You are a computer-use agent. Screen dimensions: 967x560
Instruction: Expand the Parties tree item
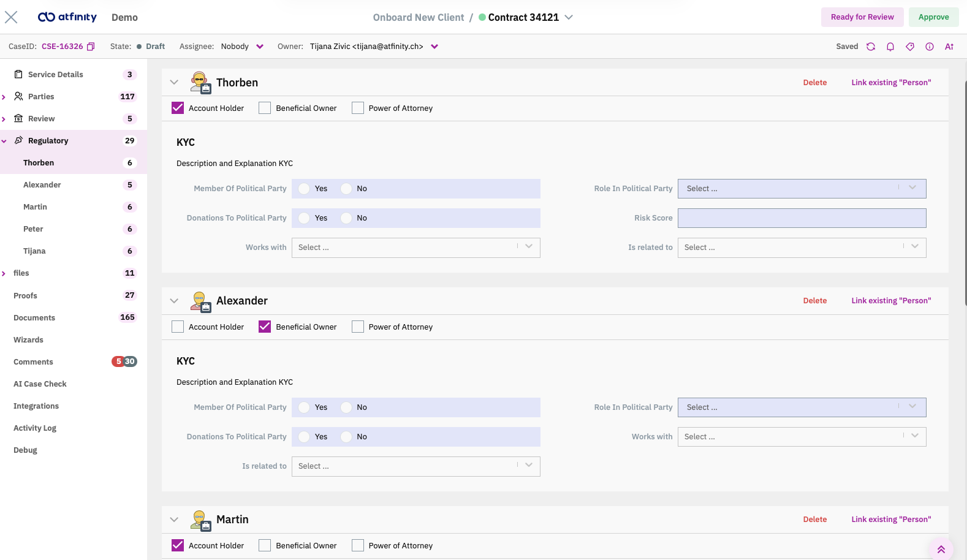click(4, 97)
